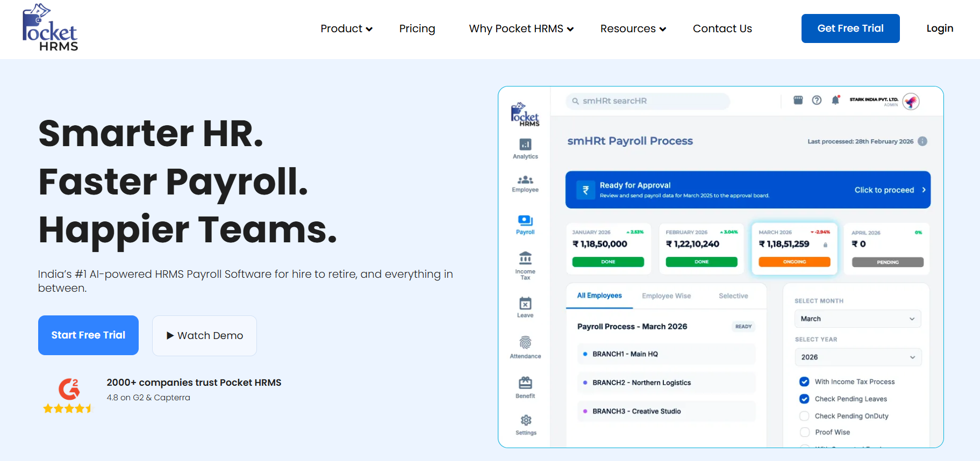Open the Benefit sidebar icon

click(x=525, y=383)
